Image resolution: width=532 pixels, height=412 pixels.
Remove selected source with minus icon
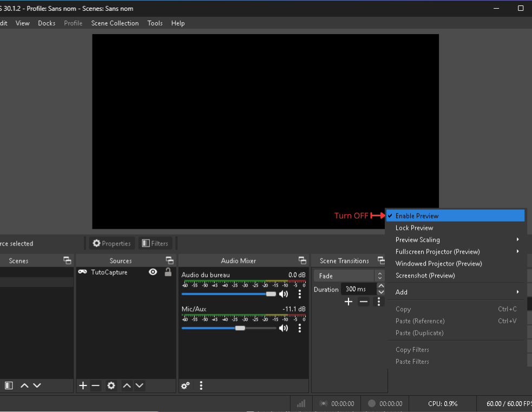click(96, 386)
